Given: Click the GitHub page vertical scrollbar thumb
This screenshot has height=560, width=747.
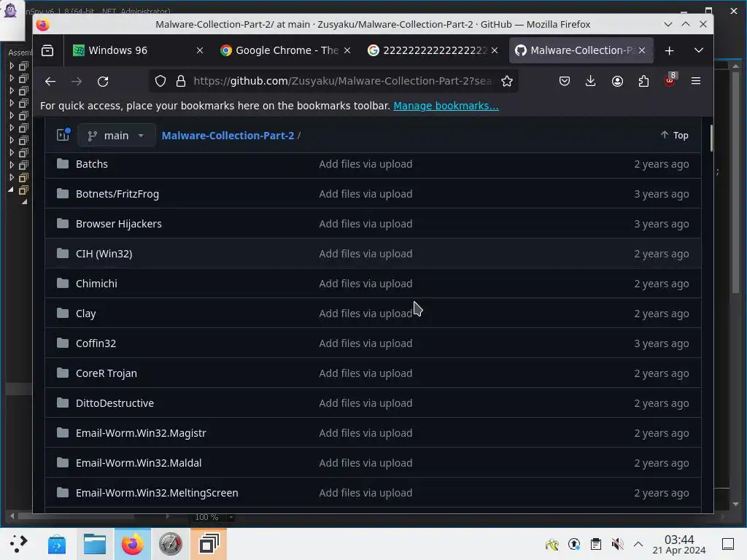Looking at the screenshot, I should pos(711,138).
